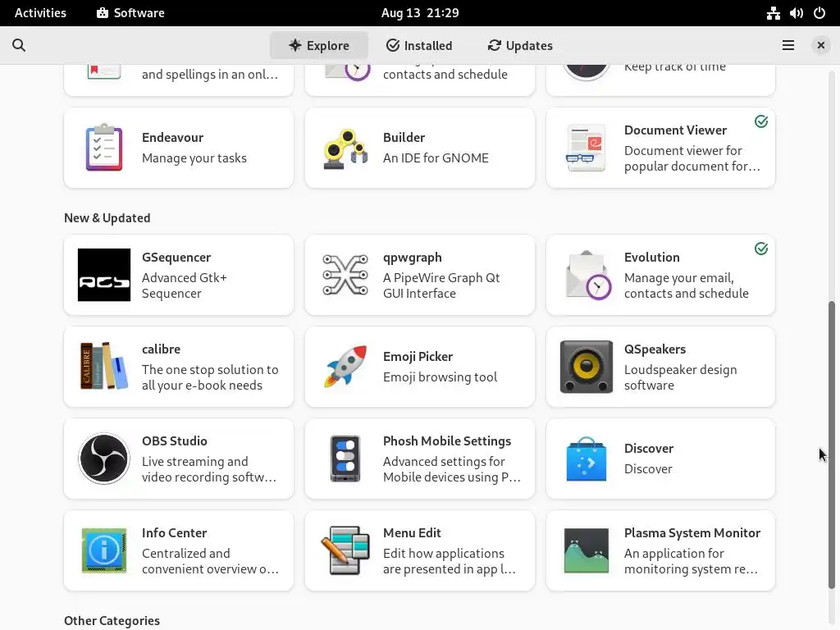This screenshot has height=630, width=840.
Task: Open the clock and calendar "Aug 13 21:29"
Action: (x=420, y=13)
